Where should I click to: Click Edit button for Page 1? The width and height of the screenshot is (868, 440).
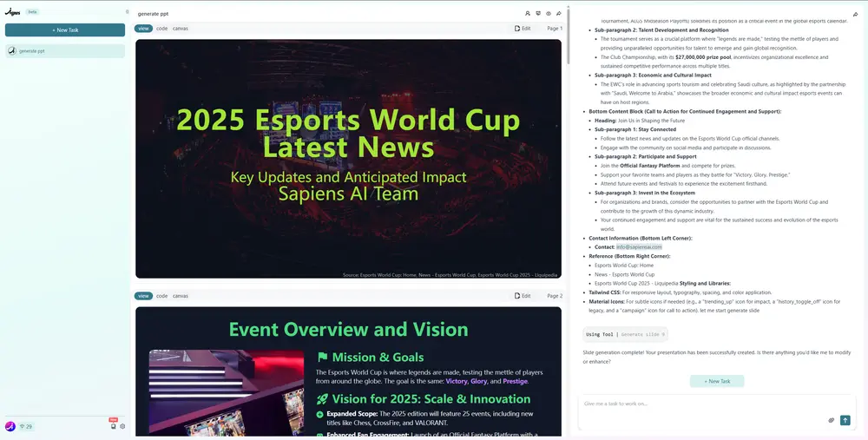tap(522, 29)
